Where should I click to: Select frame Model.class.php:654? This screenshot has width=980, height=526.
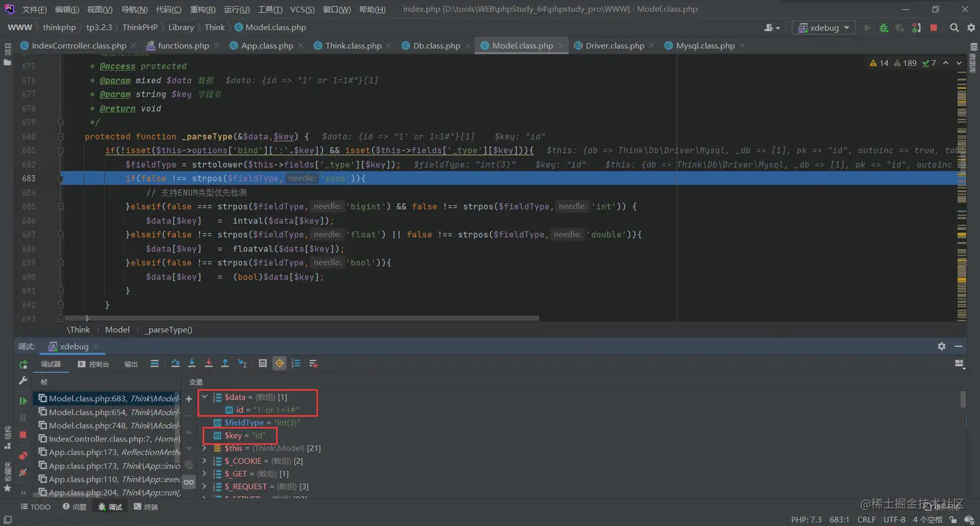[x=108, y=412]
